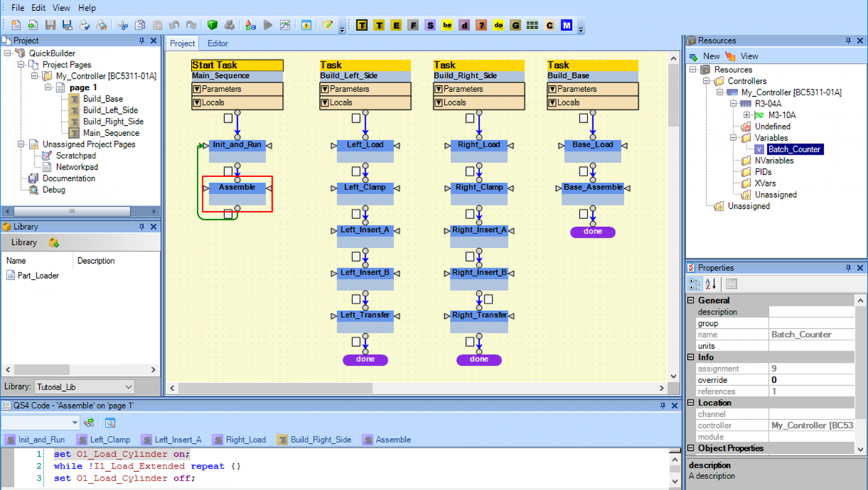Expand the M3-10A node in Resources
The height and width of the screenshot is (490, 868).
(x=746, y=115)
